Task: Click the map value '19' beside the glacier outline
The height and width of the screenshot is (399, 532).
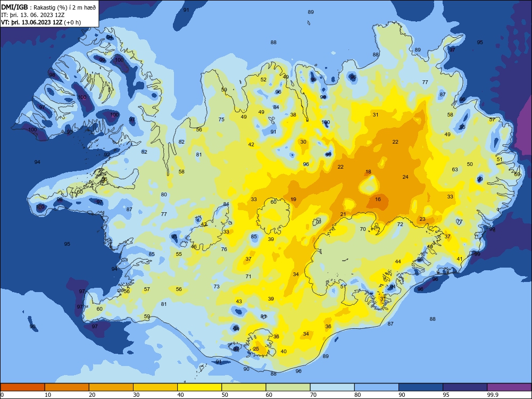Action: click(x=294, y=199)
